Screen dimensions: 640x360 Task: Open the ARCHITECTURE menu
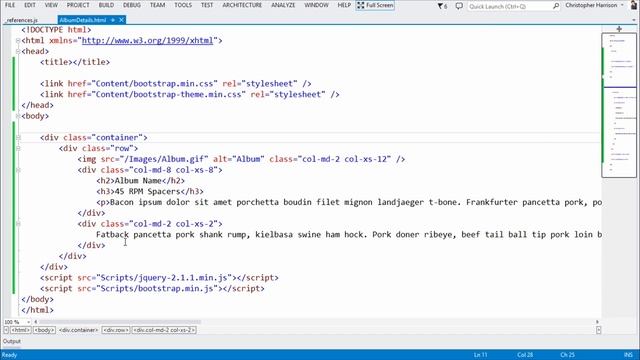point(242,5)
